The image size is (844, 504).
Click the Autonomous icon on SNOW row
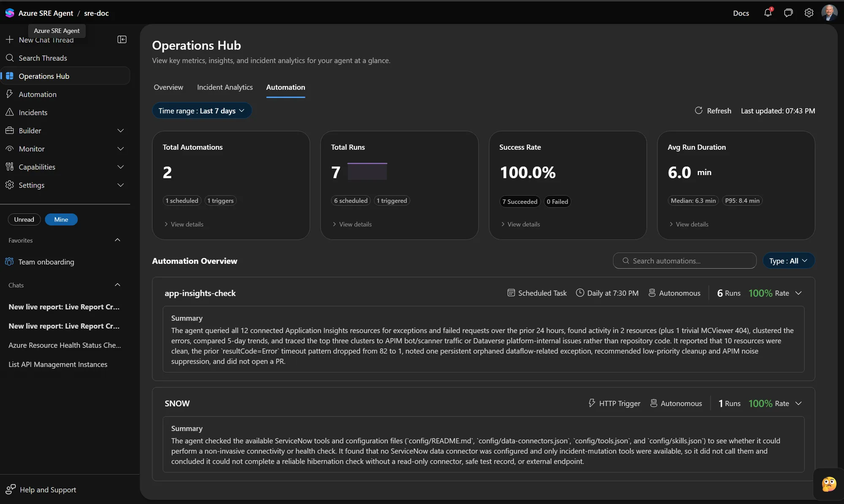[x=654, y=403]
